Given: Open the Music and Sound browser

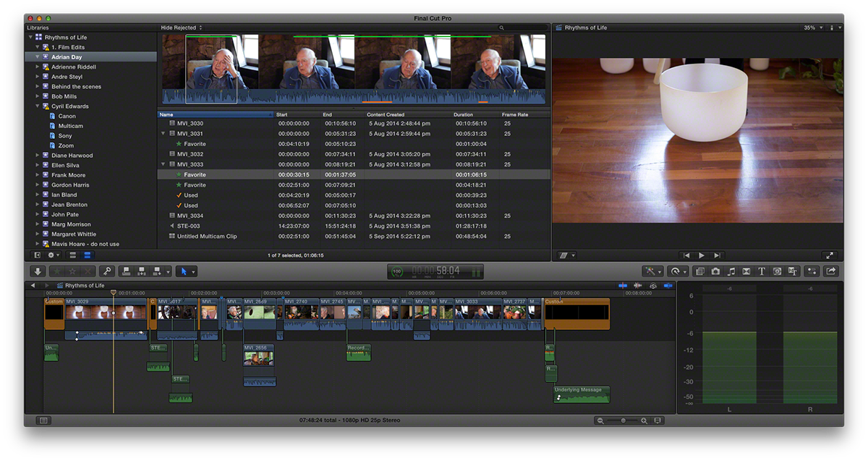Looking at the screenshot, I should coord(731,271).
